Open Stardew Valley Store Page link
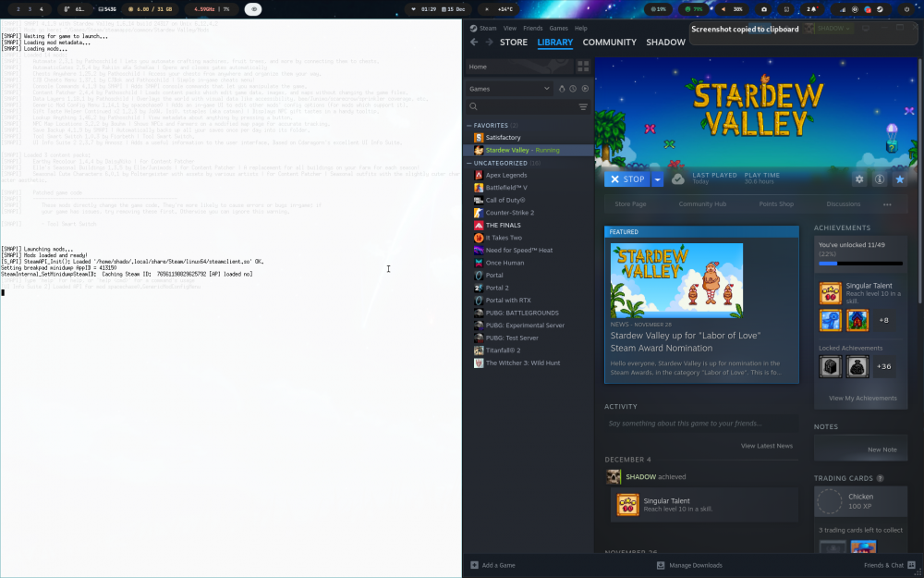 (630, 204)
